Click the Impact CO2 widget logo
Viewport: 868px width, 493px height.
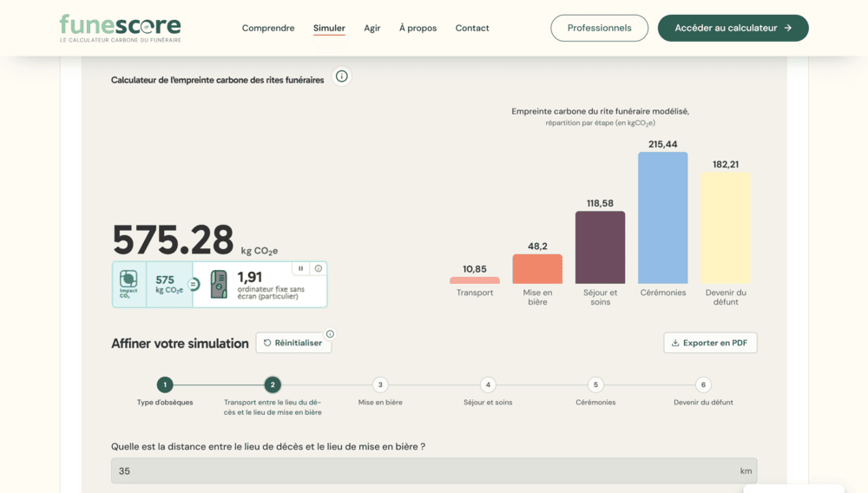tap(128, 285)
